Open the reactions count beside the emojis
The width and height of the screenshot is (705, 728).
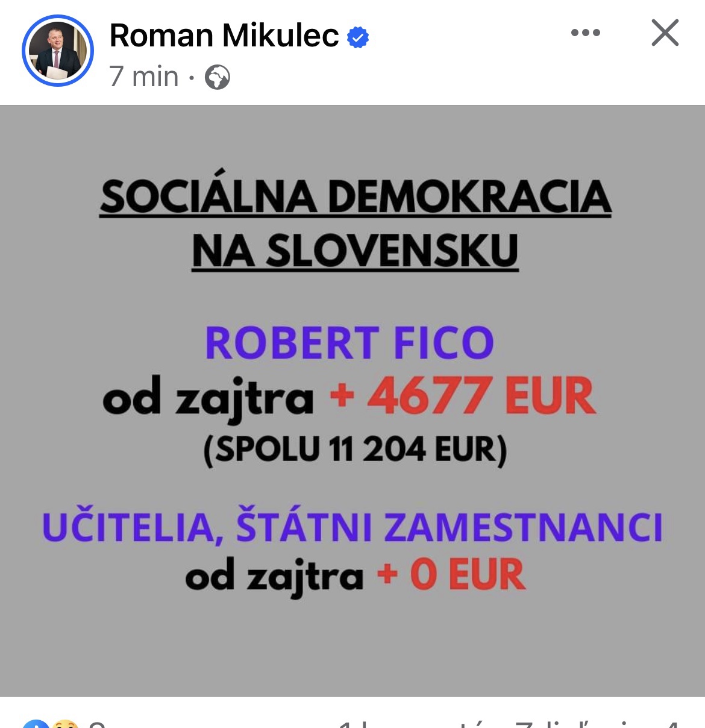pyautogui.click(x=96, y=724)
